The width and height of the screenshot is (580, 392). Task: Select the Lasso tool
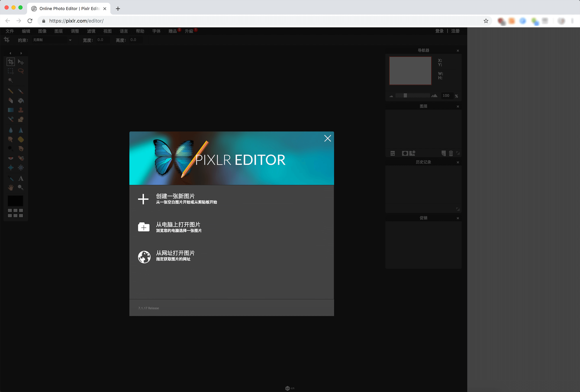[x=21, y=71]
